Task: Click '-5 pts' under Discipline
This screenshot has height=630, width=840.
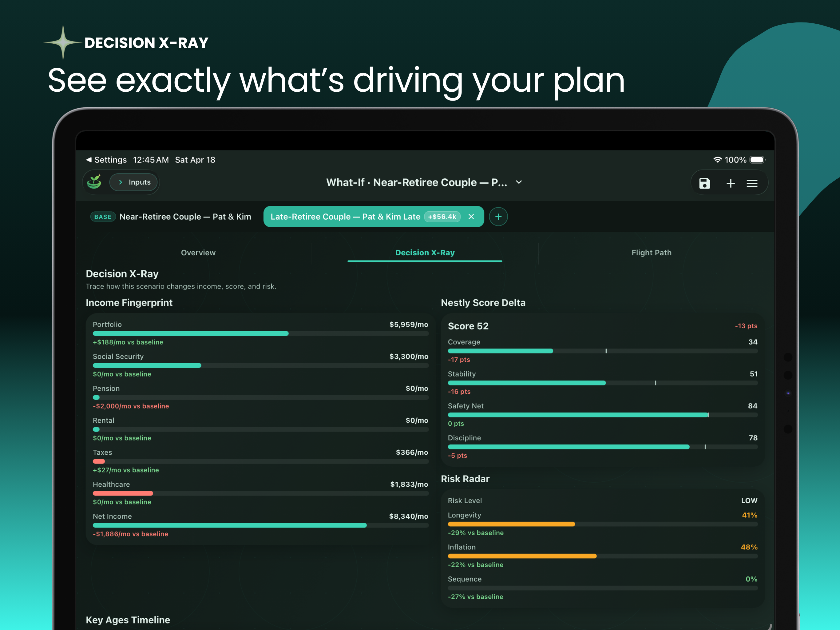Action: (x=457, y=455)
